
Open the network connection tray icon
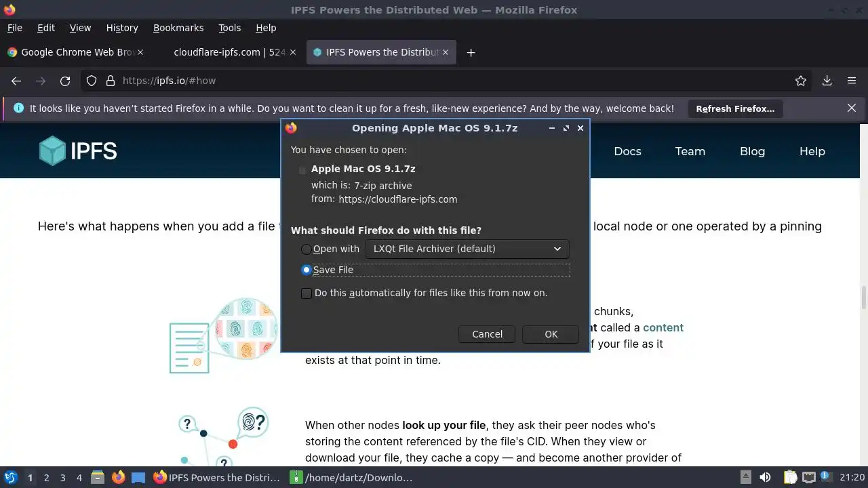[x=809, y=477]
